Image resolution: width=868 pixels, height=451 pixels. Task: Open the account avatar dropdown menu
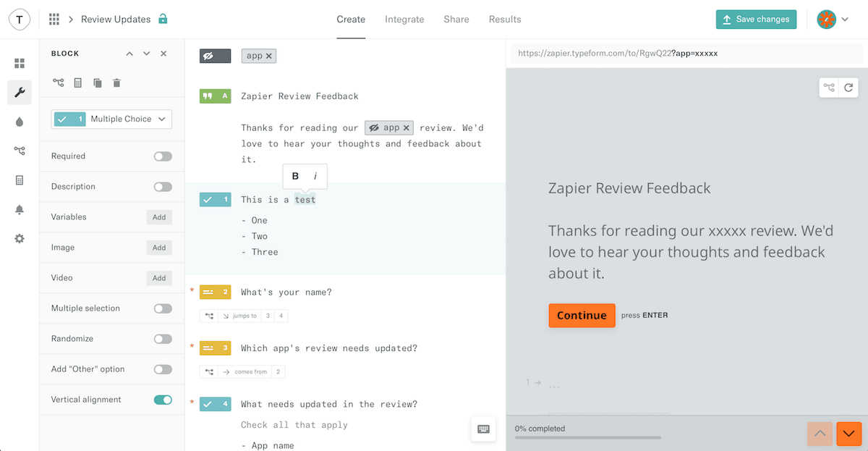833,20
